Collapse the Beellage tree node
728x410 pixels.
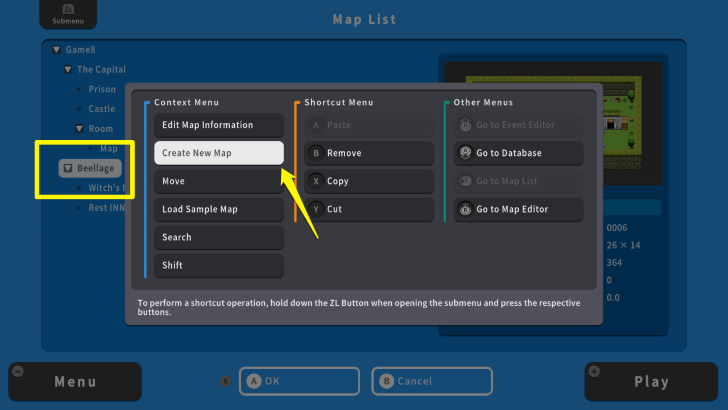point(68,168)
